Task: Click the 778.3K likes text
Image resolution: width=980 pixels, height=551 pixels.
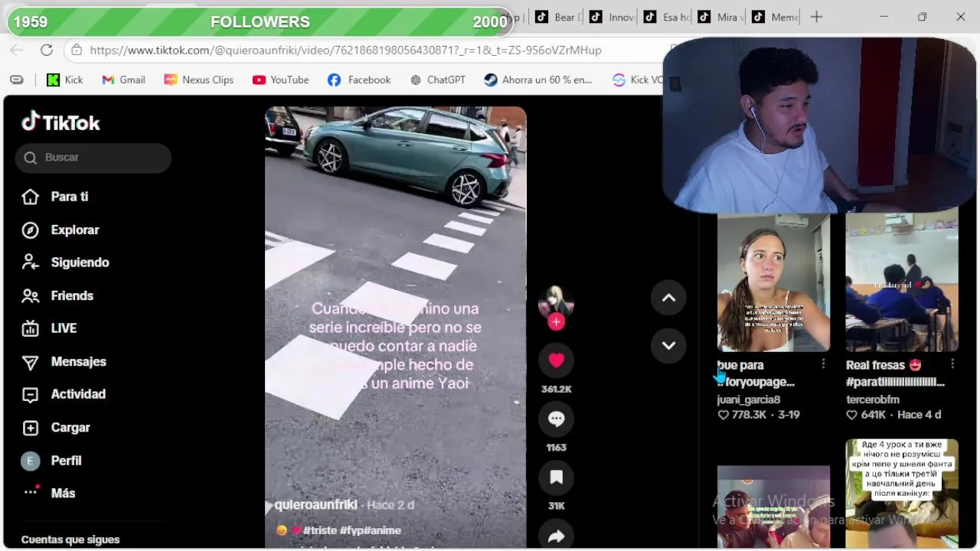Action: coord(750,415)
